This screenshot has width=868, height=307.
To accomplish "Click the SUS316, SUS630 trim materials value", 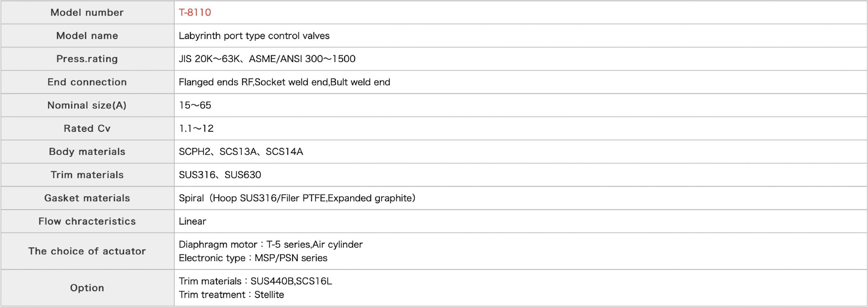I will pos(220,175).
